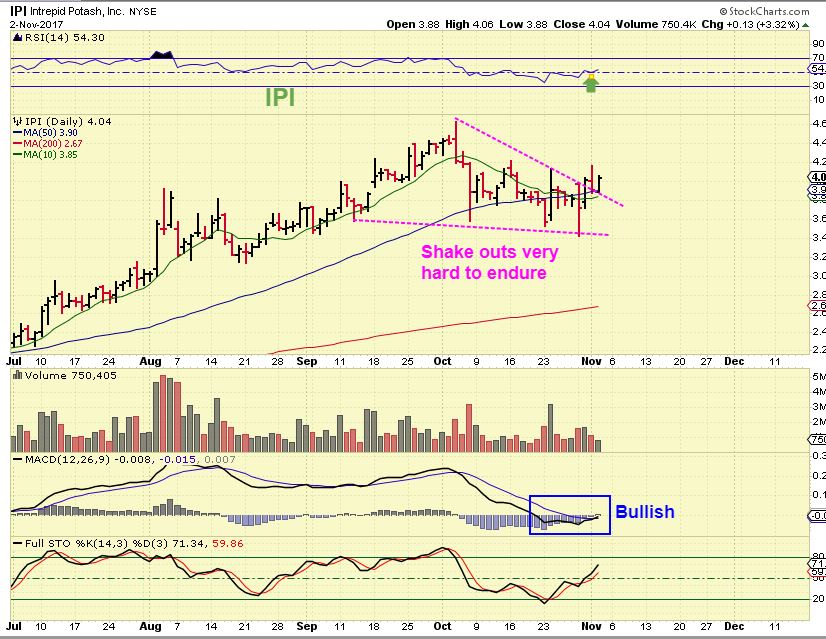Click the MA(50) 3.90 legend text
The height and width of the screenshot is (639, 826).
coord(51,133)
